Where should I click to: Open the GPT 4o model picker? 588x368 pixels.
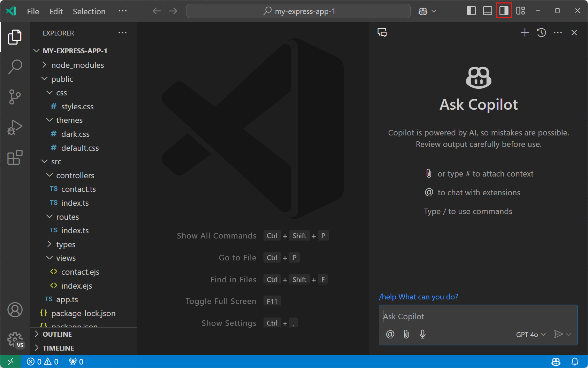(x=530, y=335)
